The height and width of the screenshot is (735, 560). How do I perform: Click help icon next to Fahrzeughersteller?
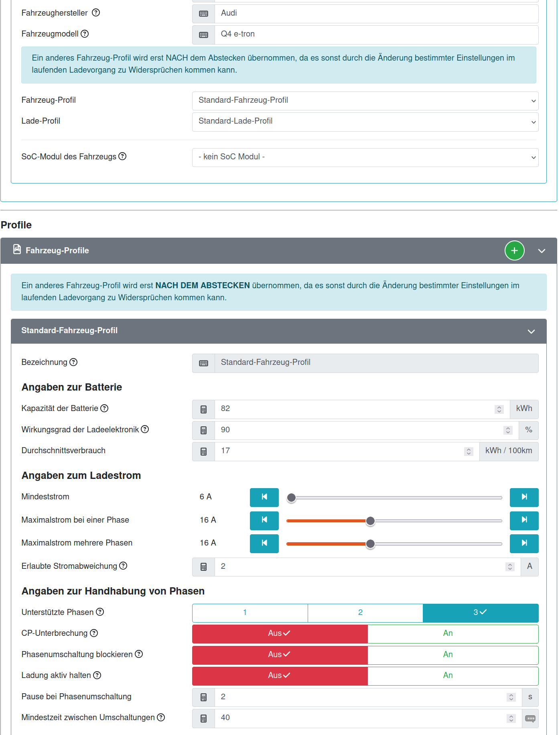click(x=96, y=13)
